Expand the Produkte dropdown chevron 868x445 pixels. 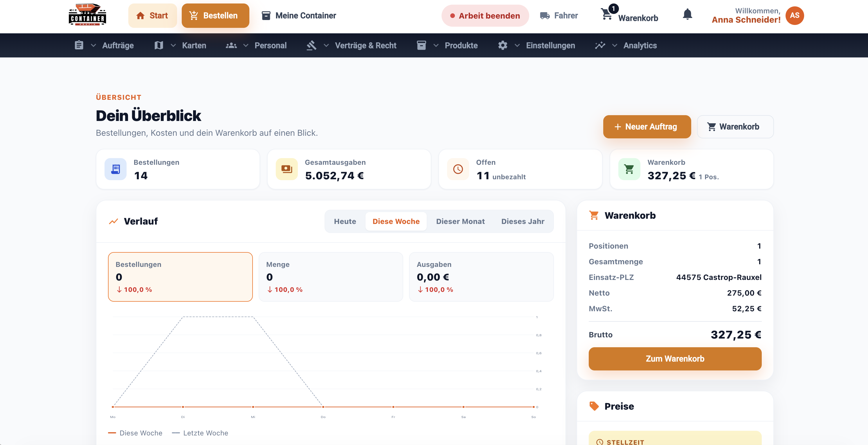[436, 46]
